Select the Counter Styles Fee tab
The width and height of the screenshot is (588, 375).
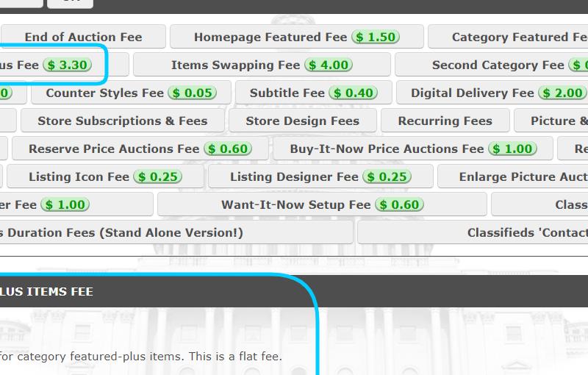click(x=132, y=93)
